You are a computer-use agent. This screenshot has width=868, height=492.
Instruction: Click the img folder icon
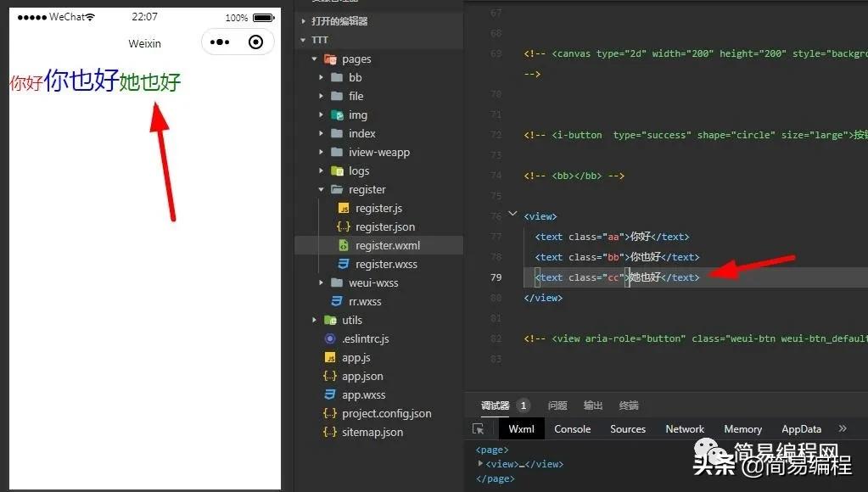[337, 115]
